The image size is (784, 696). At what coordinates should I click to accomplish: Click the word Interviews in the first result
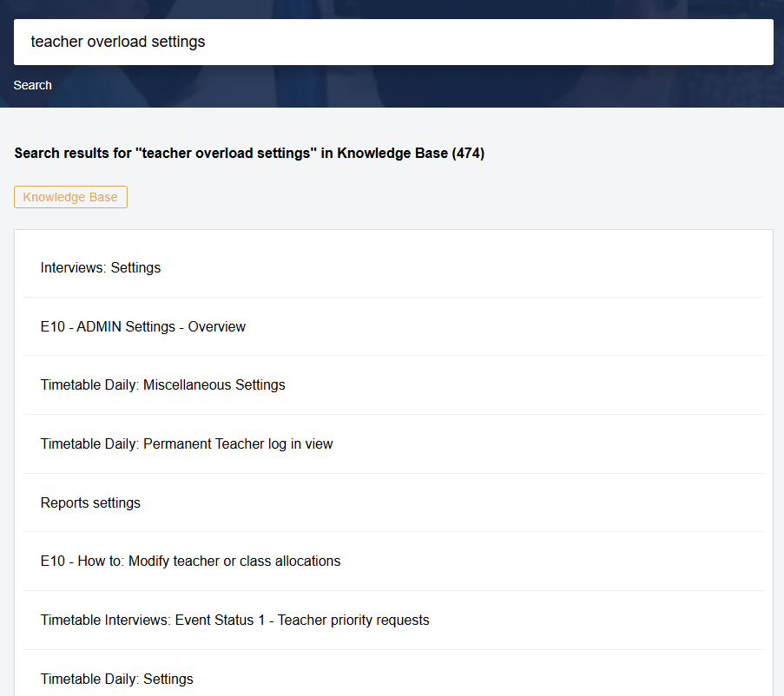tap(73, 268)
